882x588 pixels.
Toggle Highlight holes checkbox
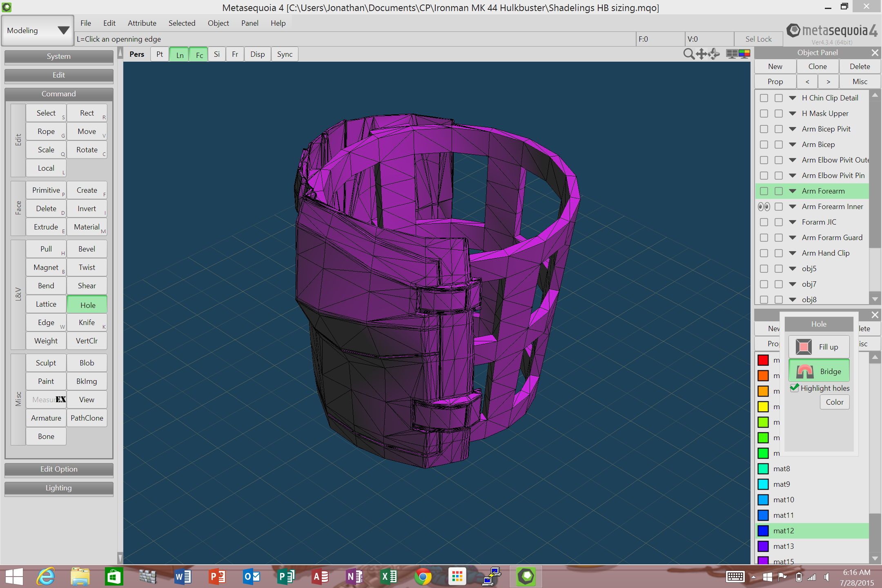pos(794,388)
